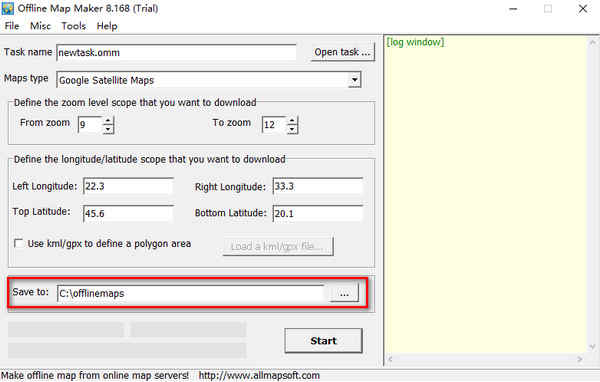This screenshot has width=600, height=382.
Task: Click the Top Latitude field
Action: (128, 213)
